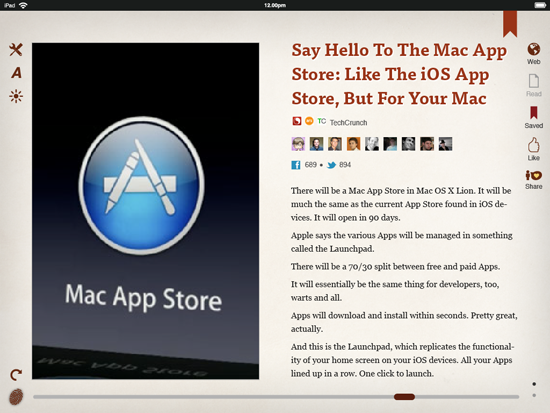Click the Facebook share count icon
This screenshot has height=413, width=550.
pyautogui.click(x=296, y=165)
